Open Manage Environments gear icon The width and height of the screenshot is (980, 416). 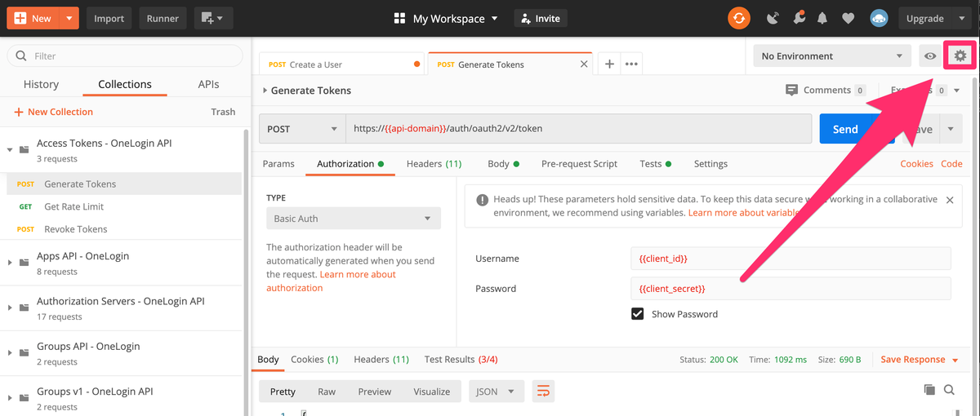960,55
